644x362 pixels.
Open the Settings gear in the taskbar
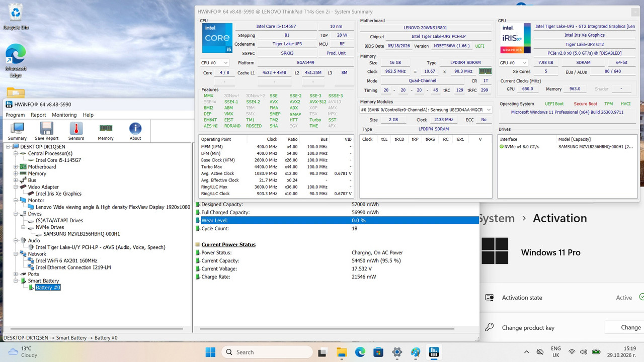397,352
